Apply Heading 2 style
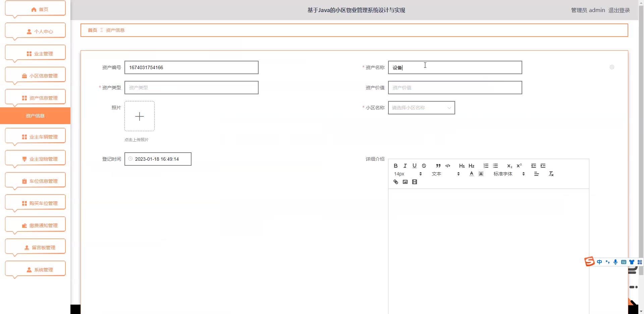Viewport: 644px width, 314px height. (x=471, y=166)
